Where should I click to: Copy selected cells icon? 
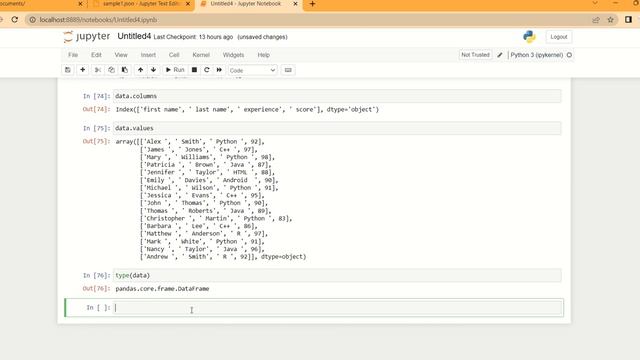pyautogui.click(x=111, y=70)
